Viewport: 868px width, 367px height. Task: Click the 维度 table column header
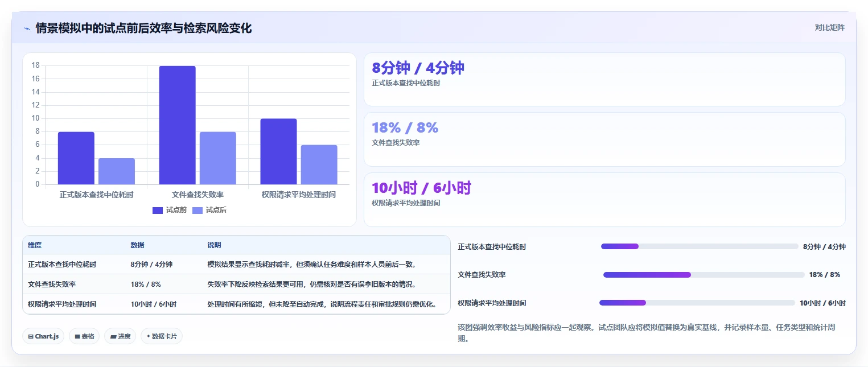coord(35,245)
